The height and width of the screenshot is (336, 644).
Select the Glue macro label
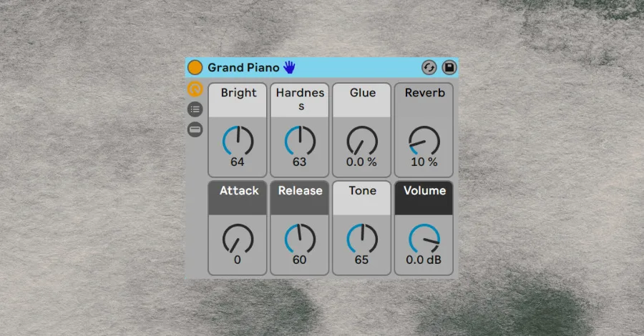pos(363,93)
